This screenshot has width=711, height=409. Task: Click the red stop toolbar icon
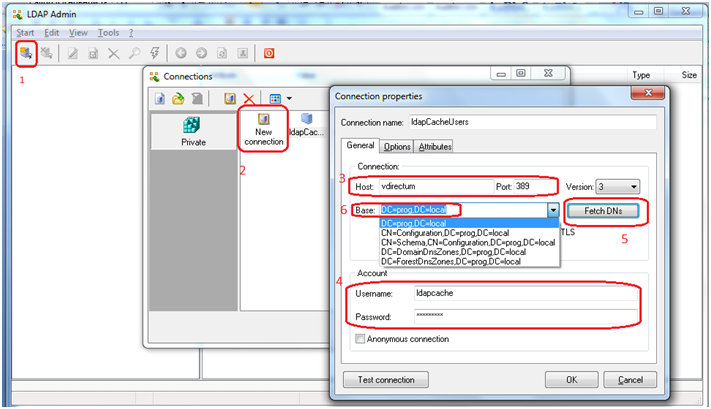point(269,54)
